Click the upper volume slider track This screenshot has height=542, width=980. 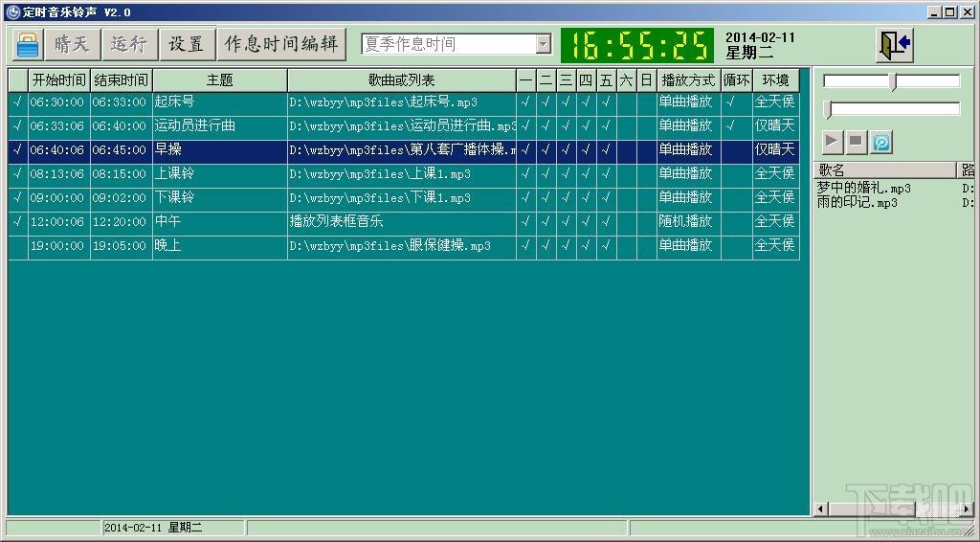pos(891,81)
